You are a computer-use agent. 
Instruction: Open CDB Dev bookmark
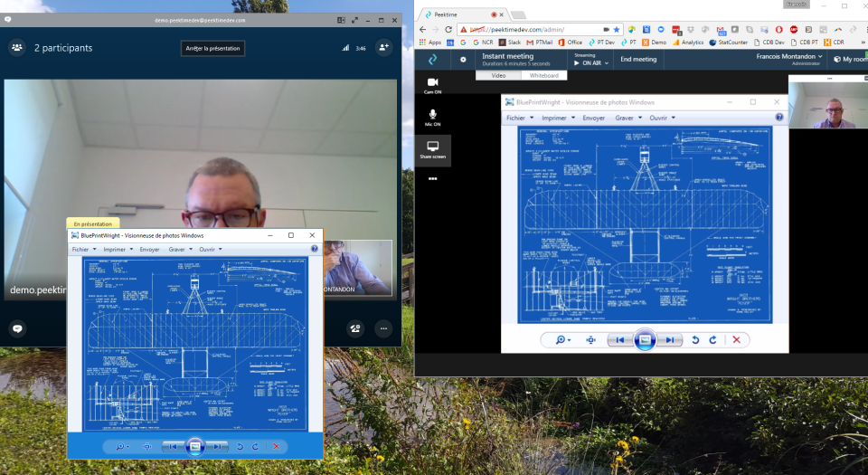click(769, 43)
